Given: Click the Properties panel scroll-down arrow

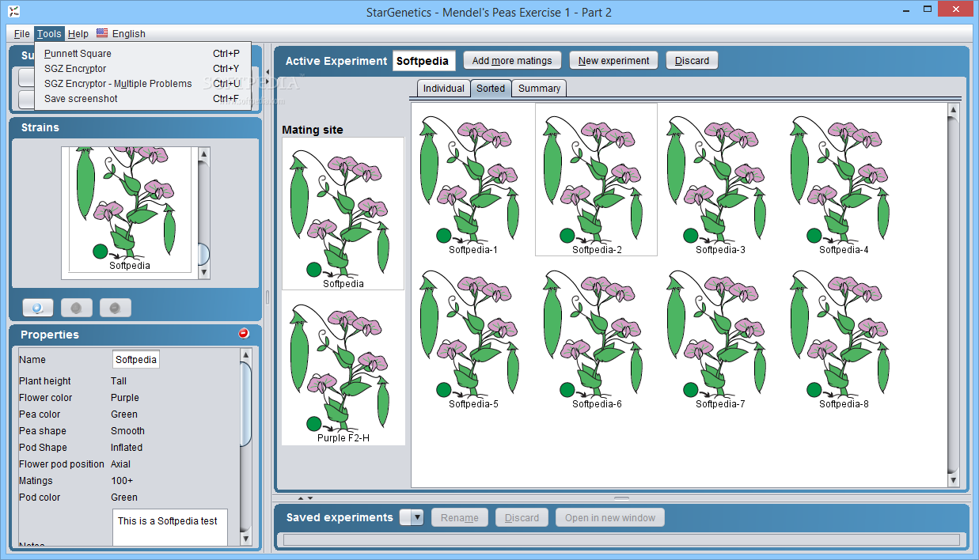Looking at the screenshot, I should point(245,539).
